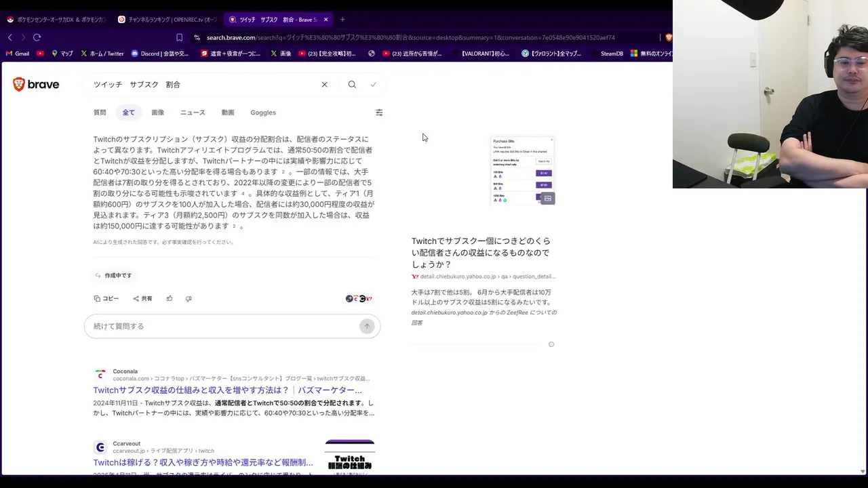
Task: Open a new browser tab with plus
Action: (x=342, y=20)
